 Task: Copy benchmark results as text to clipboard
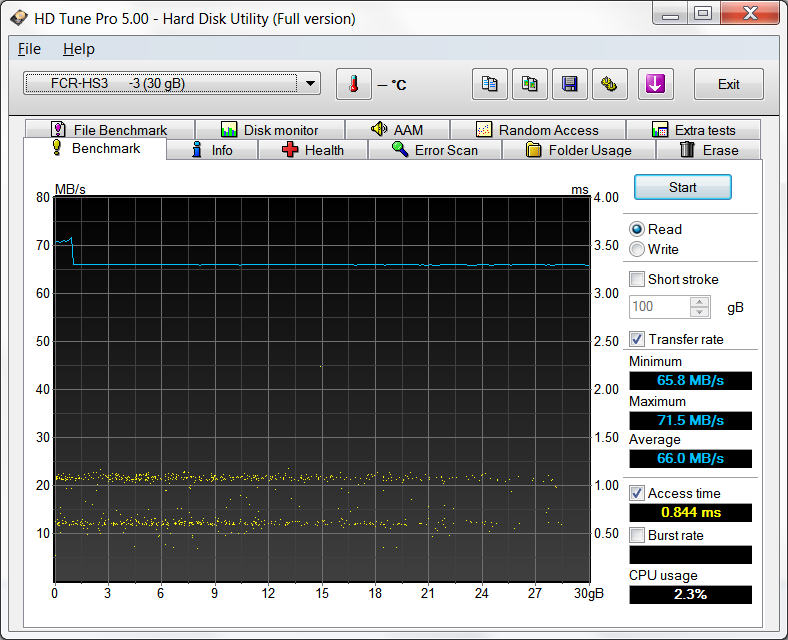tap(489, 84)
